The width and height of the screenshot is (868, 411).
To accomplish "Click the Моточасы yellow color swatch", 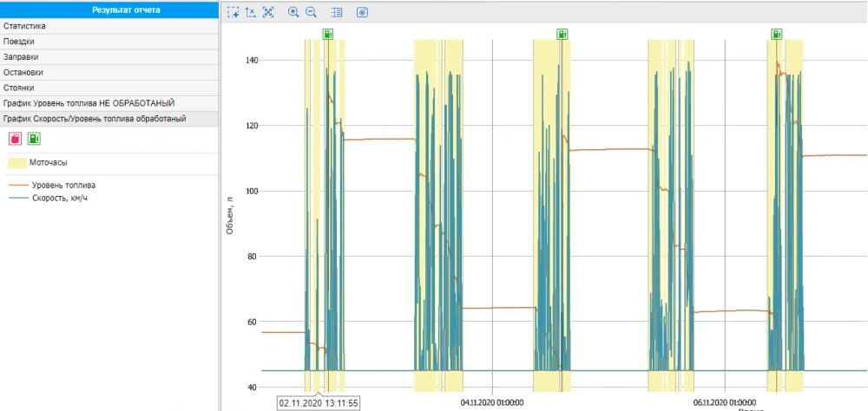I will [16, 162].
